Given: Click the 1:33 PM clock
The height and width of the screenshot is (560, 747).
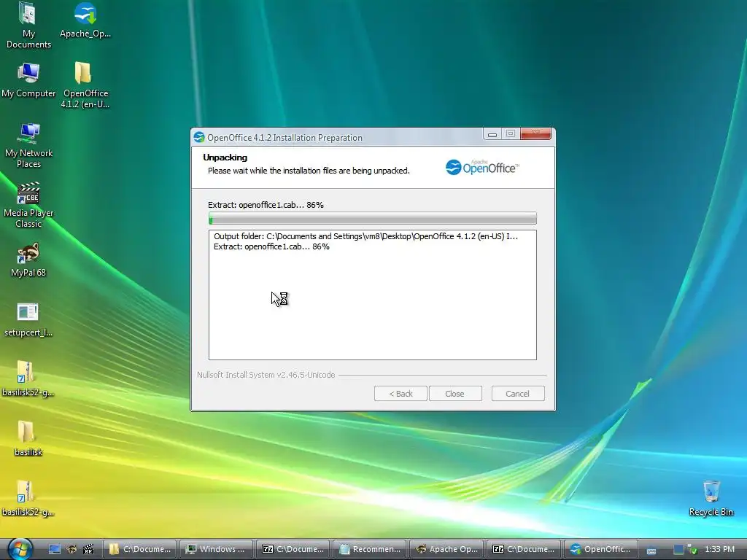Looking at the screenshot, I should click(x=719, y=549).
